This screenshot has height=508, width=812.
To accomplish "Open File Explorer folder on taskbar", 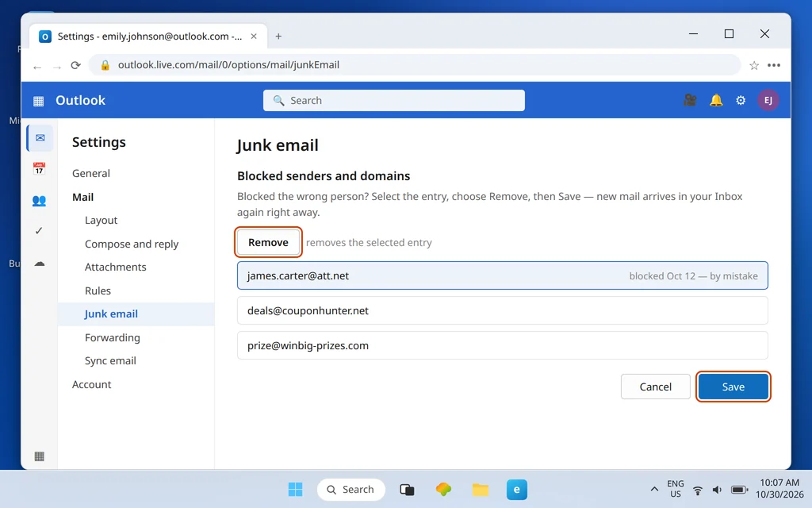I will pos(481,489).
